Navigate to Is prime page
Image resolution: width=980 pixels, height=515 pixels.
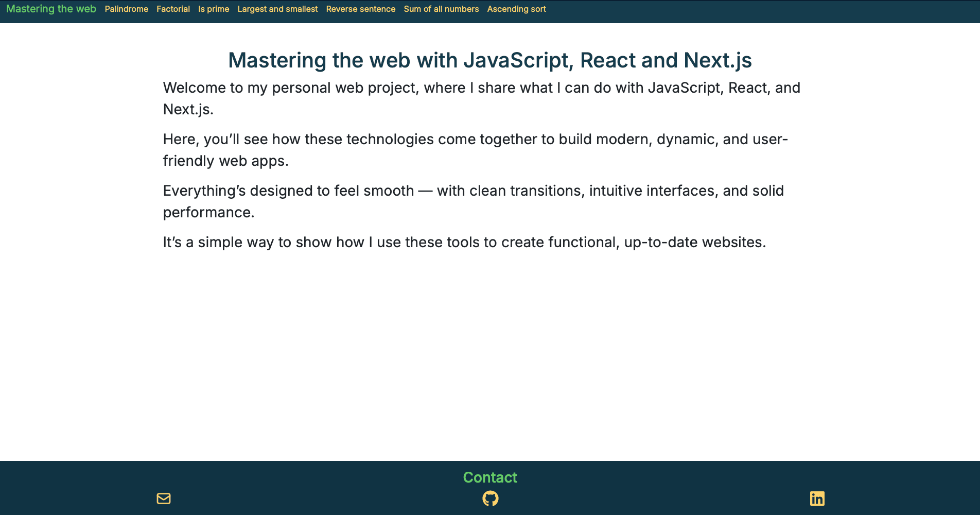214,9
